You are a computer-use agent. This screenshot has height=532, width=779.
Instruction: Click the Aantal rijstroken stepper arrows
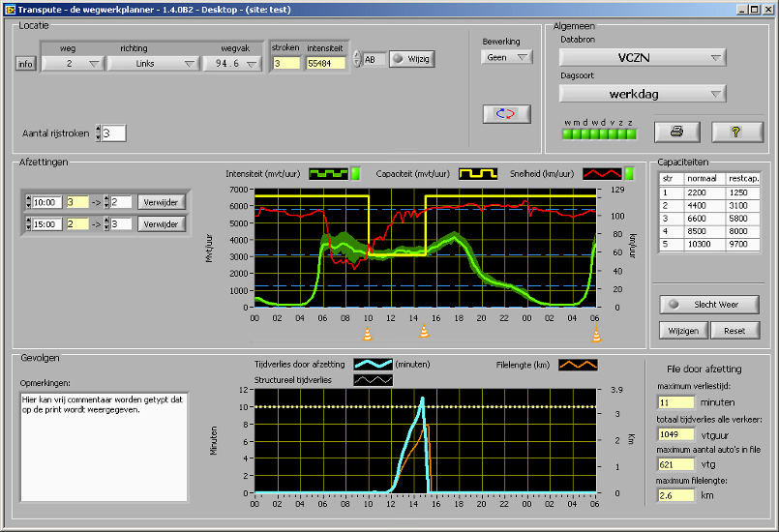point(98,133)
